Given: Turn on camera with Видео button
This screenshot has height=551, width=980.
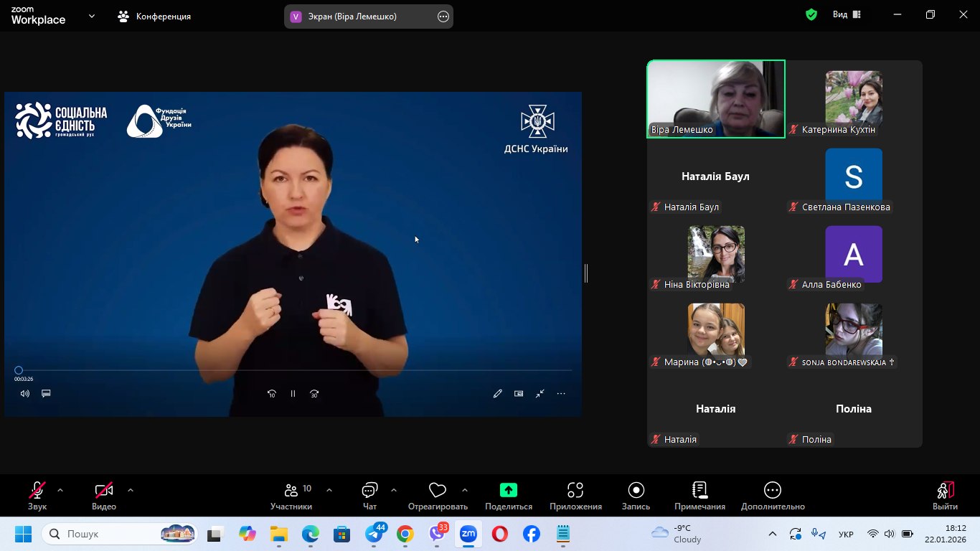Looking at the screenshot, I should point(104,491).
